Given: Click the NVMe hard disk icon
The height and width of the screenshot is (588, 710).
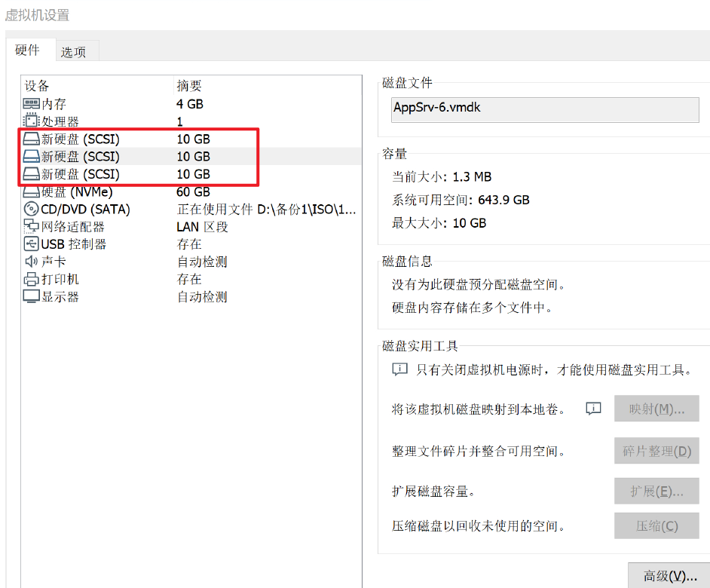Looking at the screenshot, I should (x=31, y=192).
